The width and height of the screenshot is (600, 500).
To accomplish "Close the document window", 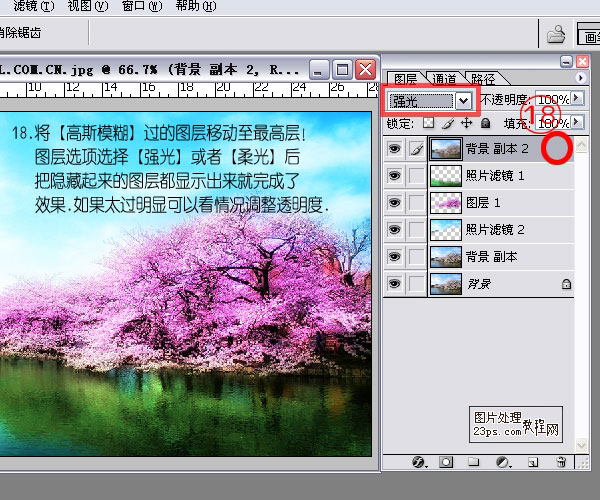I will pos(365,70).
